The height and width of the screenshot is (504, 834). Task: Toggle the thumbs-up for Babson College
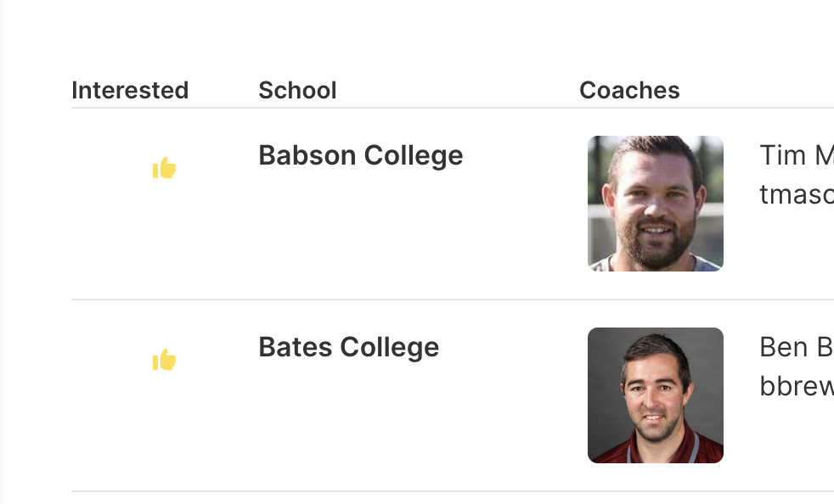164,169
